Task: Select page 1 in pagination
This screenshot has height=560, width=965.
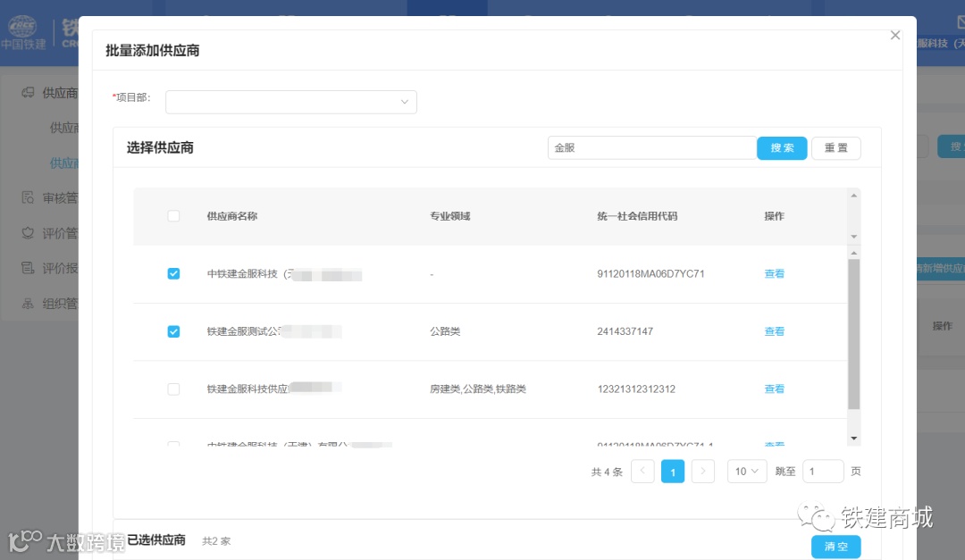Action: [x=673, y=472]
